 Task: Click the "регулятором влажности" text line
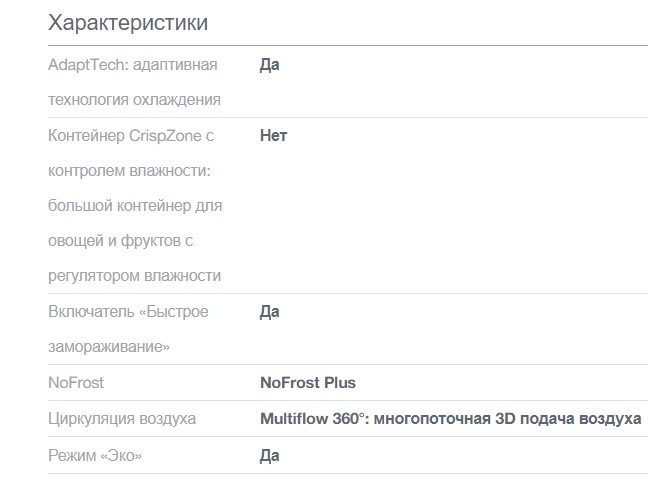coord(134,275)
